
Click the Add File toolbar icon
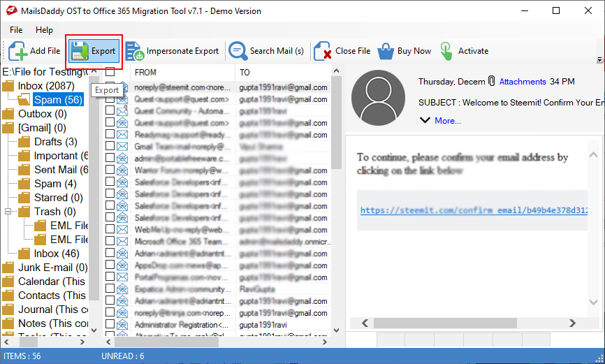coord(17,51)
